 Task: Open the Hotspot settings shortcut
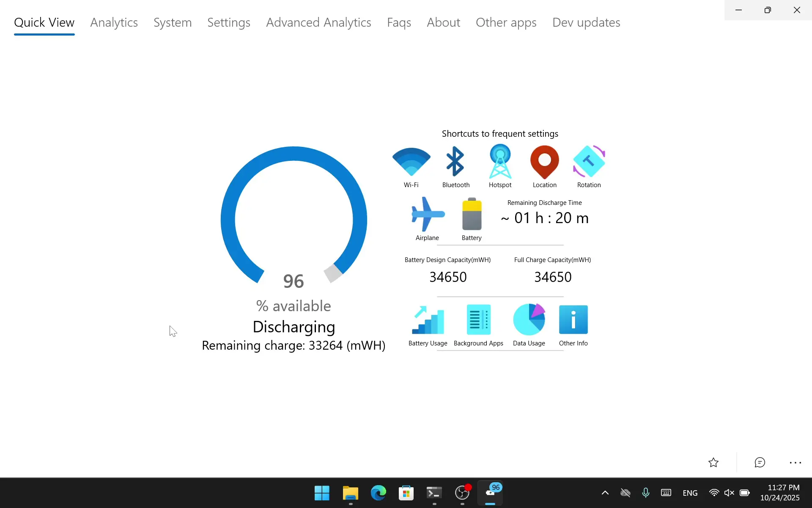(500, 162)
